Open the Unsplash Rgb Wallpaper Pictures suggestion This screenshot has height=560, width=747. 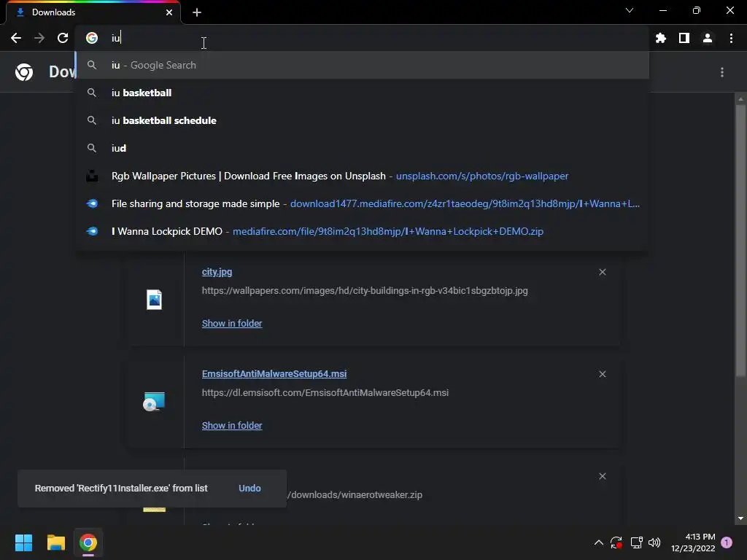click(363, 176)
